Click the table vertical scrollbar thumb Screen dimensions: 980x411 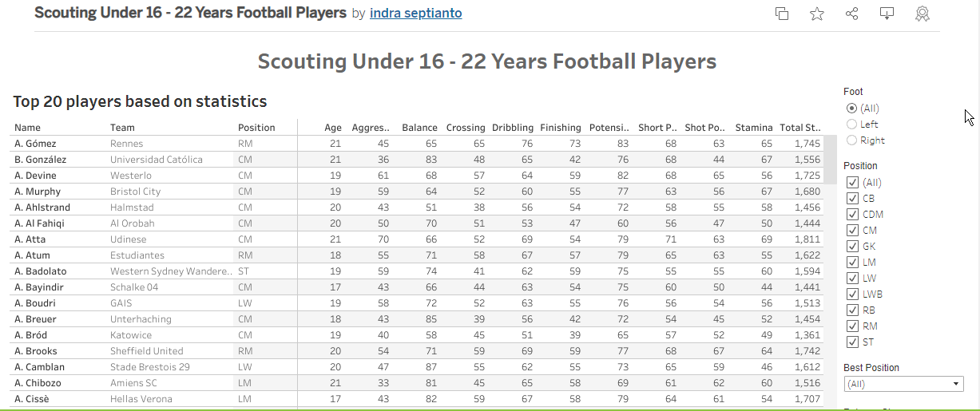coord(831,160)
